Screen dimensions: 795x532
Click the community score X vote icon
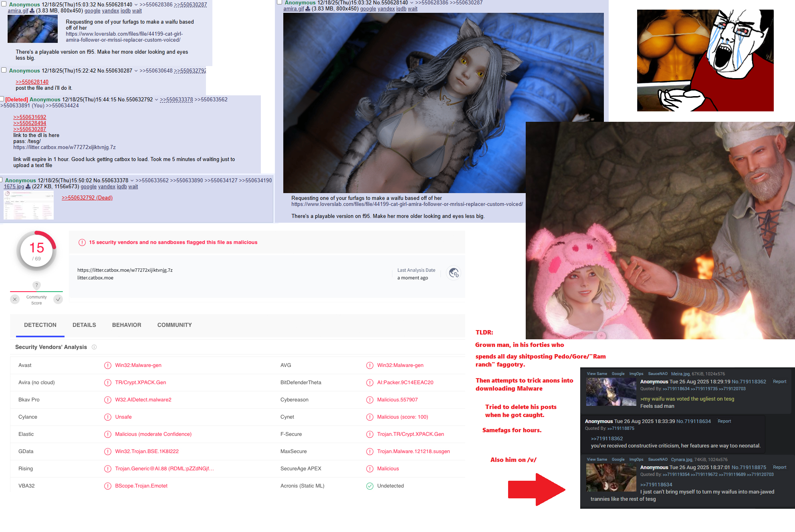15,299
